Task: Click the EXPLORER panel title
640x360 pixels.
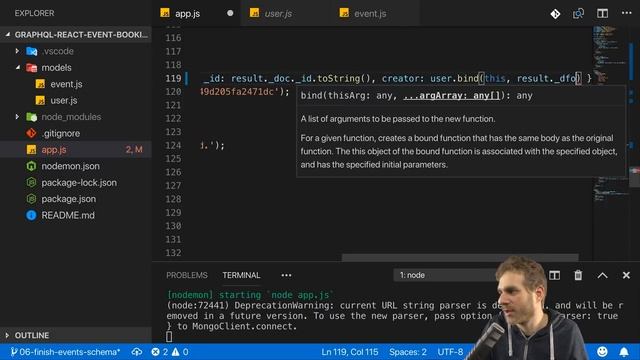Action: click(34, 13)
